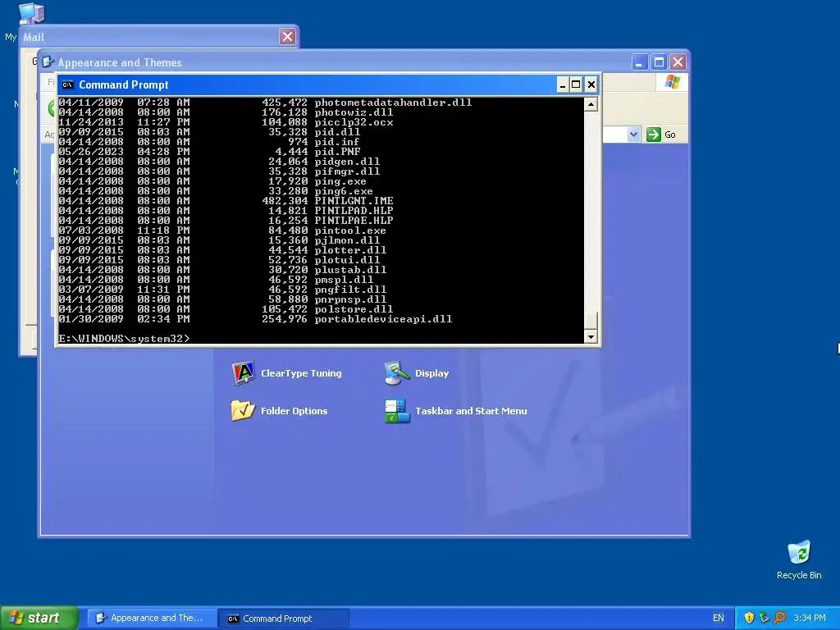Click the polstore.dll file line
This screenshot has width=840, height=630.
click(x=226, y=309)
